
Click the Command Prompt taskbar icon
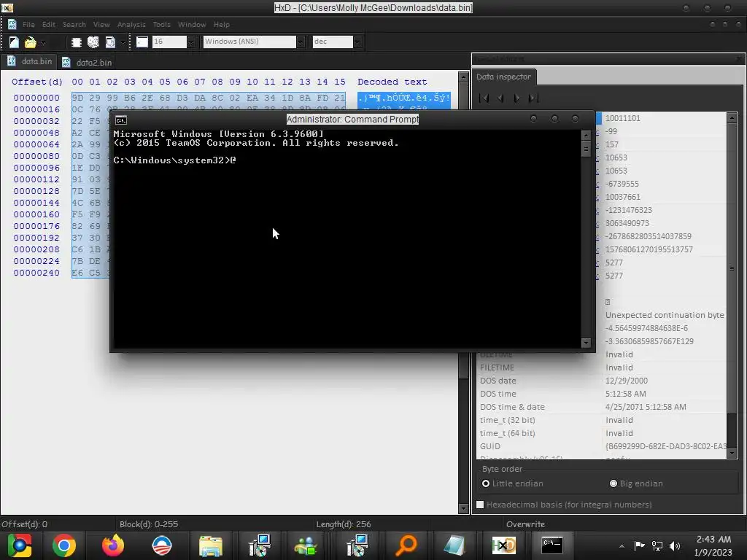[552, 545]
